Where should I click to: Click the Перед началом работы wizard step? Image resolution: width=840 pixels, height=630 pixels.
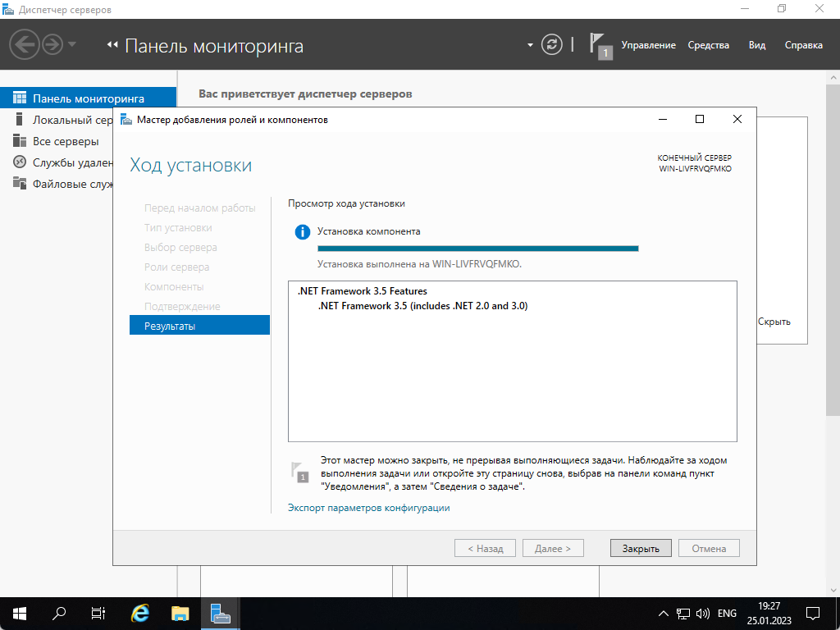(199, 208)
